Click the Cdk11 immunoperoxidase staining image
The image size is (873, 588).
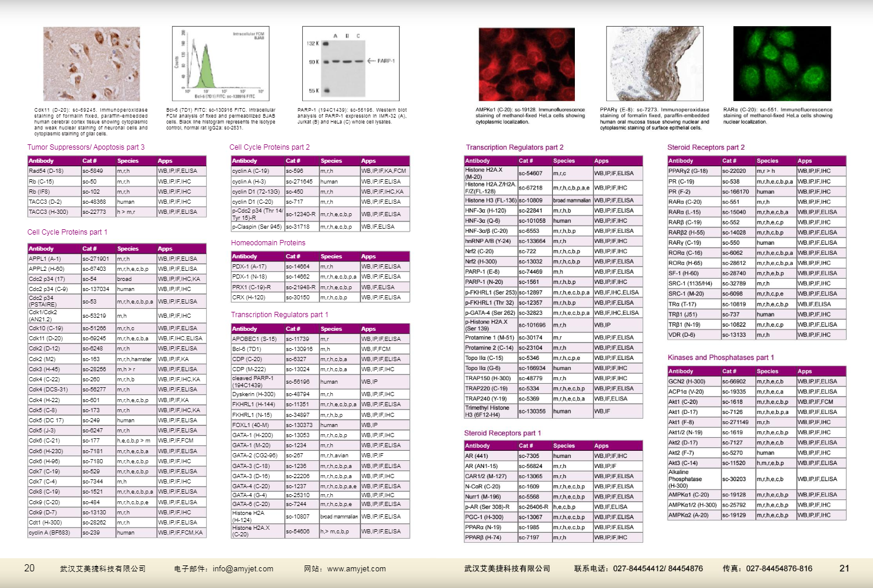(x=91, y=64)
